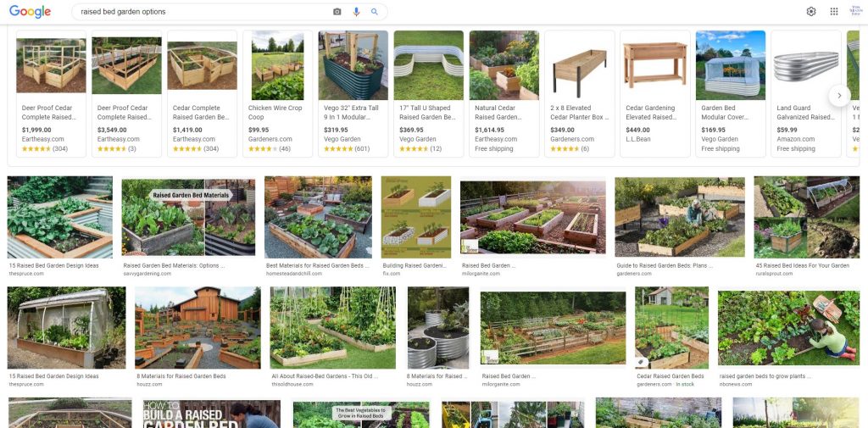Open the settings gear icon

(811, 12)
